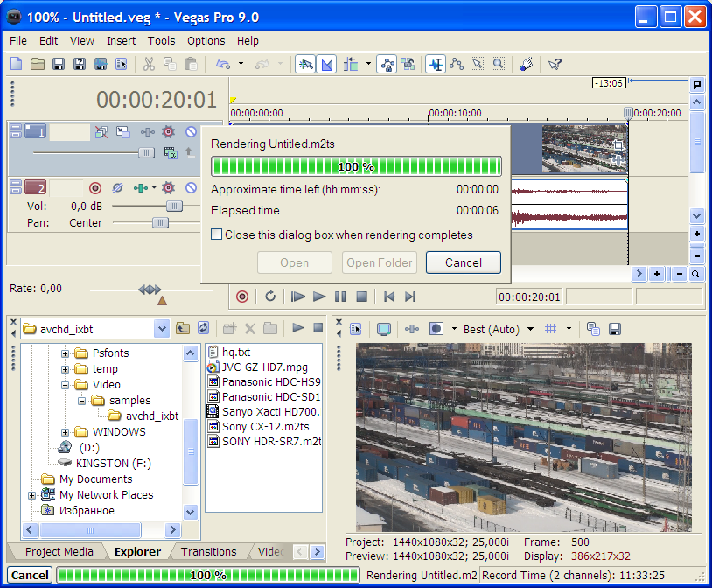Screen dimensions: 712x588
Task: Mute video track 1
Action: click(191, 132)
